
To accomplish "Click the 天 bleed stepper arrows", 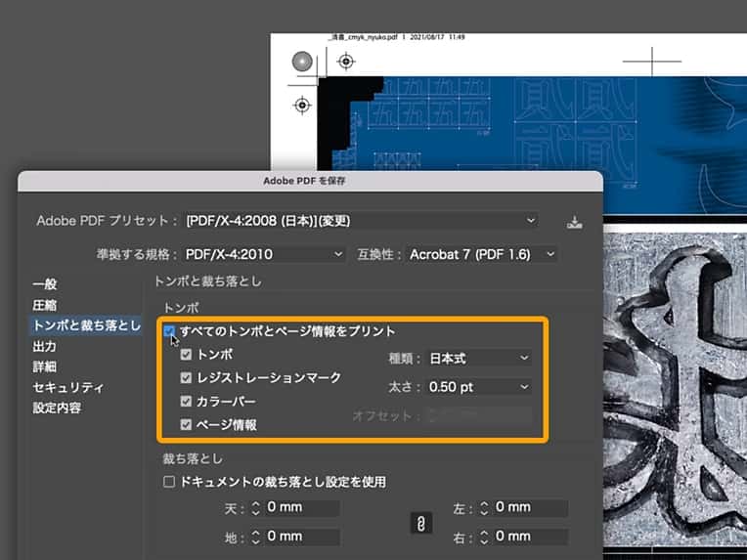I will coord(255,507).
